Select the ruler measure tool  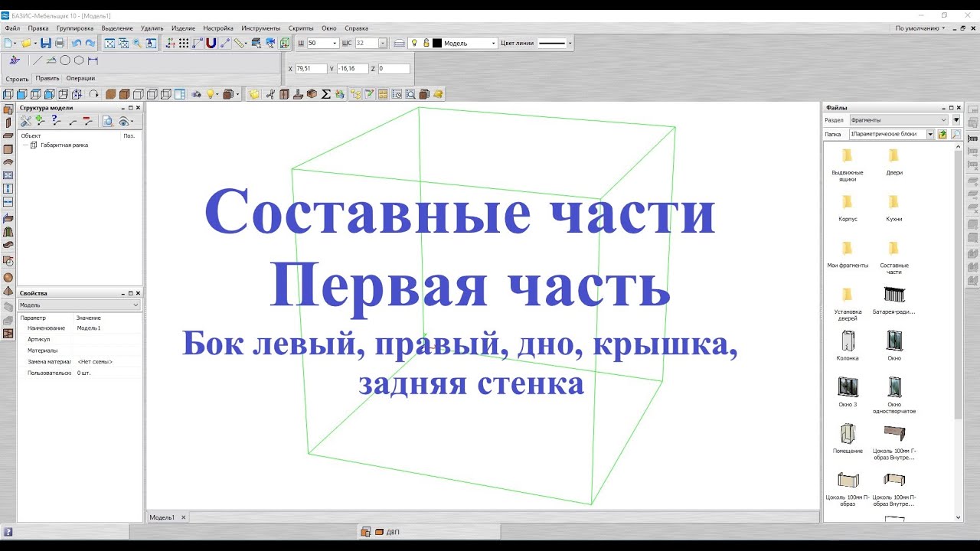[240, 44]
